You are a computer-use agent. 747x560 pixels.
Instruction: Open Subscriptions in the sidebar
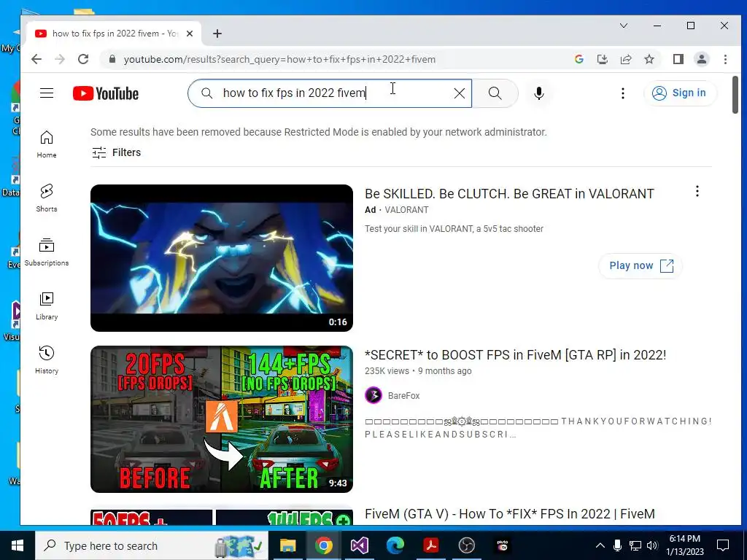click(x=47, y=252)
